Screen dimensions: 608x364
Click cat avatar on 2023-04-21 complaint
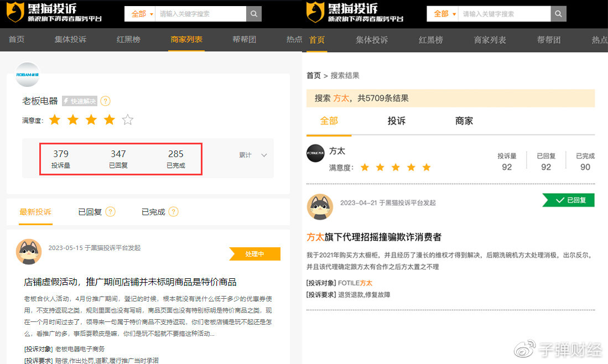[x=320, y=207]
